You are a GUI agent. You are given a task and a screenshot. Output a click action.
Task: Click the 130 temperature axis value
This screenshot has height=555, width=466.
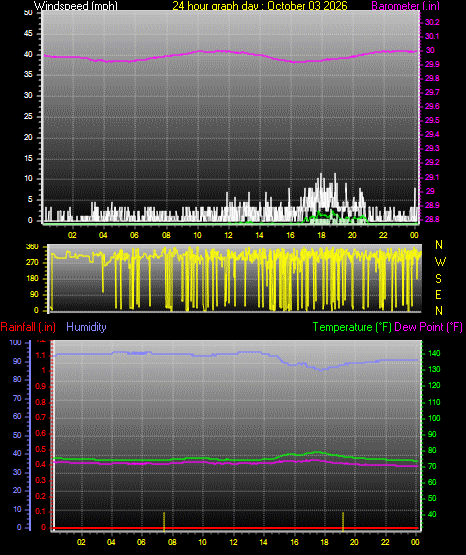(x=434, y=370)
